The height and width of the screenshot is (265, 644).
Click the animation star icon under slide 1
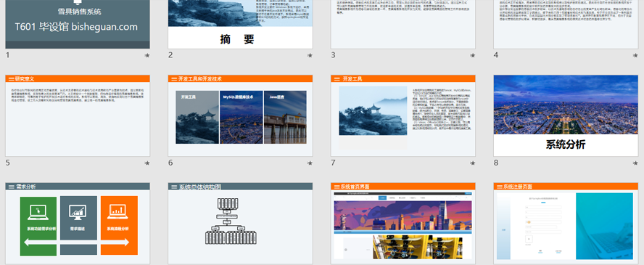pos(147,55)
